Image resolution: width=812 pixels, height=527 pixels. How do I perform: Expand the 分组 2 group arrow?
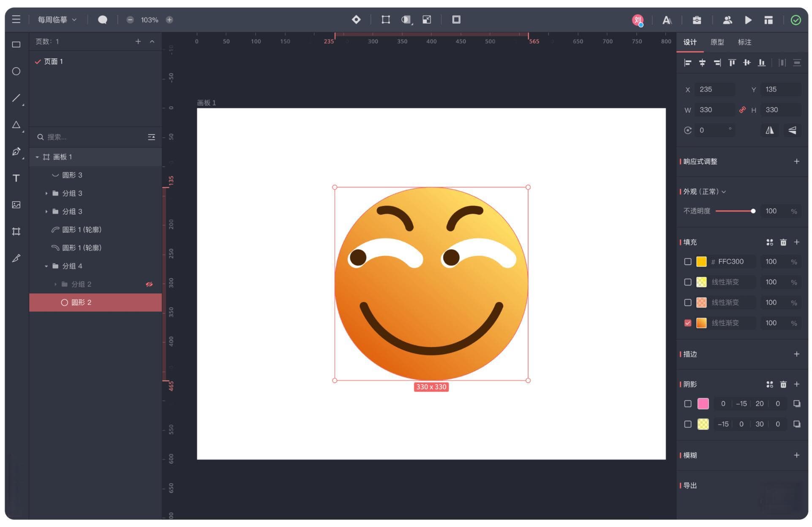pyautogui.click(x=55, y=284)
